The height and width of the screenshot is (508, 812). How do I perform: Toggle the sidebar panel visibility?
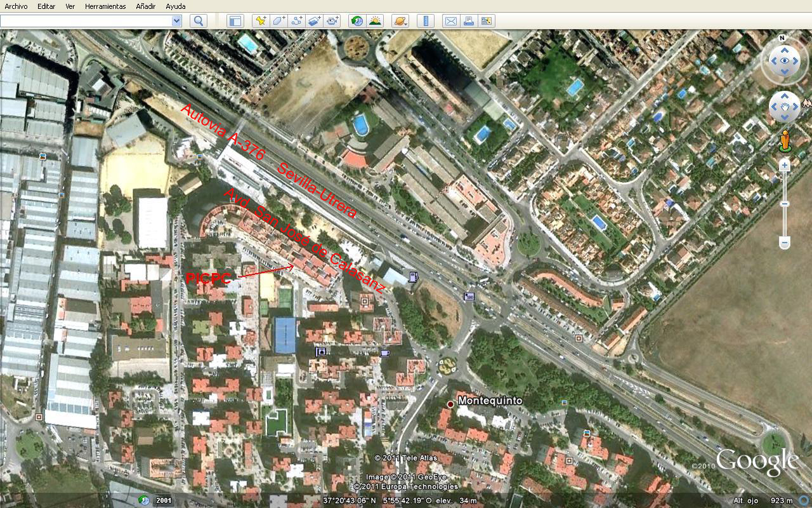[235, 21]
